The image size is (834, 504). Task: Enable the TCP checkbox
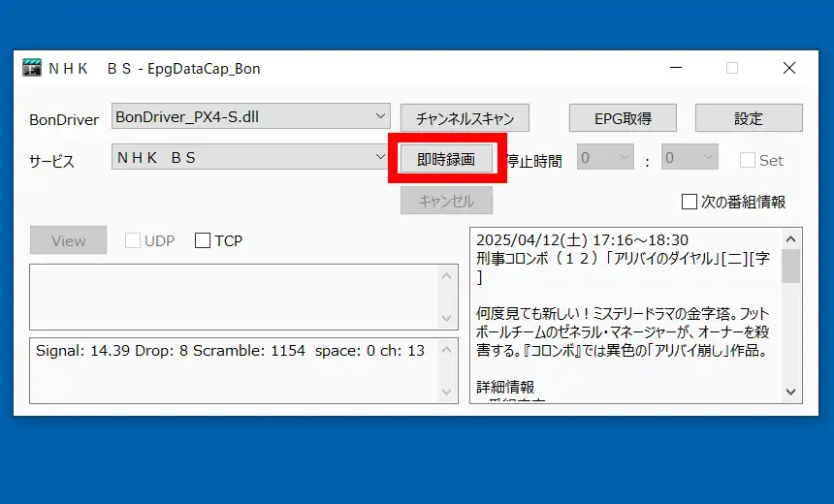point(202,240)
